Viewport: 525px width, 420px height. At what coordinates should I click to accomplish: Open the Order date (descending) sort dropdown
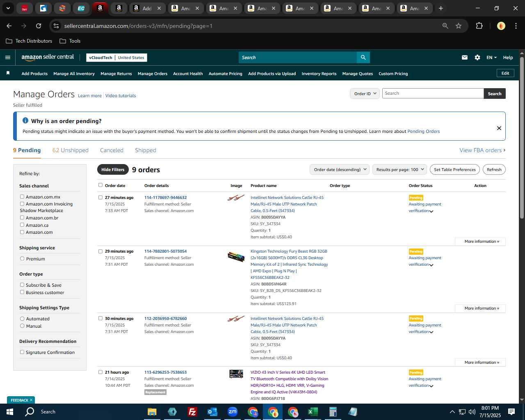[x=340, y=169]
